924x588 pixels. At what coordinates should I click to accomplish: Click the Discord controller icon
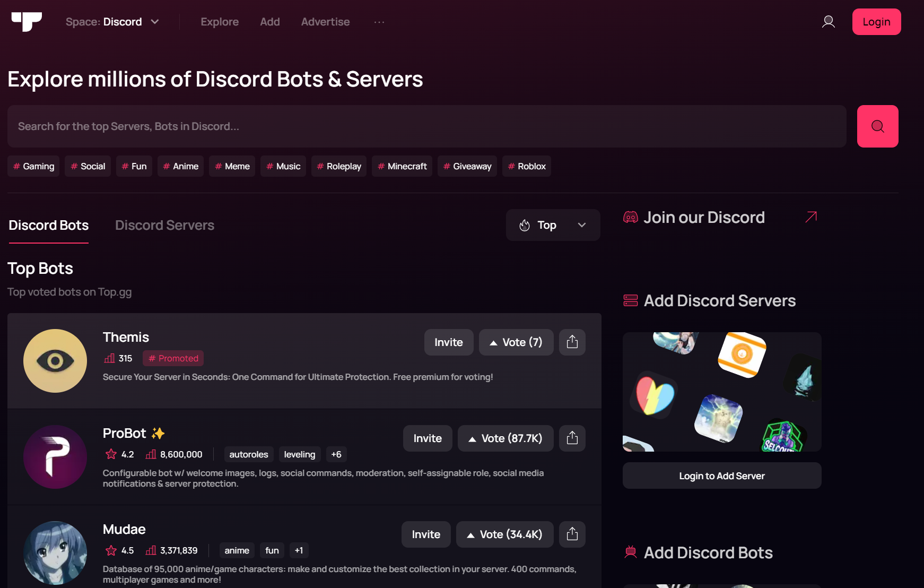pos(631,217)
